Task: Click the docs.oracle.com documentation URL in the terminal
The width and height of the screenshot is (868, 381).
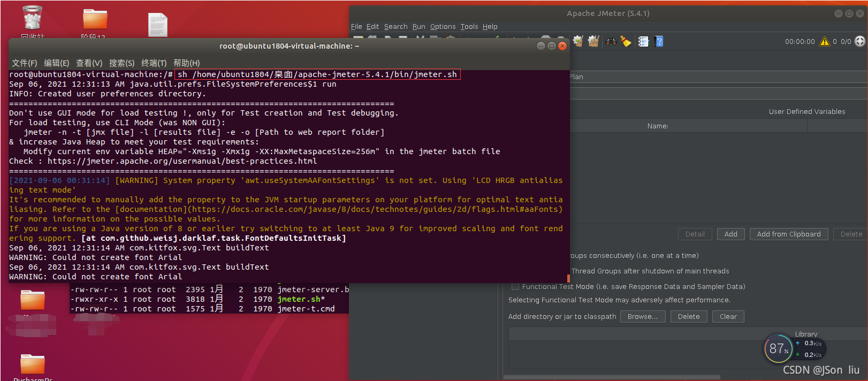Action: coord(376,209)
